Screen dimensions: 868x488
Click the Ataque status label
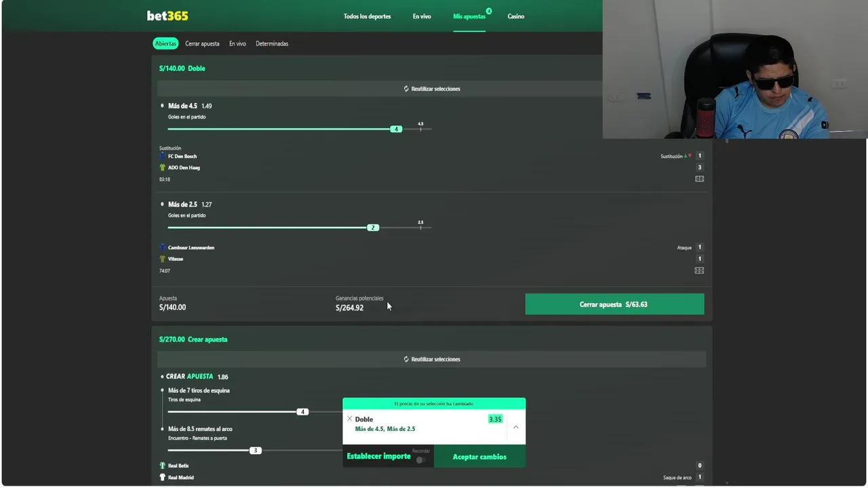click(684, 247)
